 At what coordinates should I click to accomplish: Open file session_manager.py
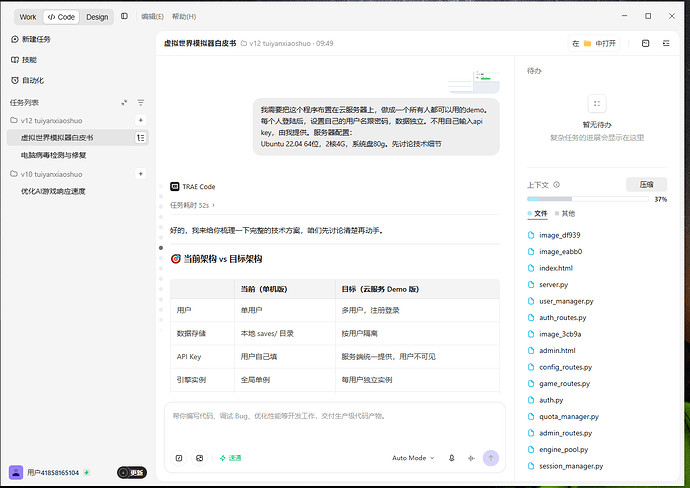click(565, 466)
